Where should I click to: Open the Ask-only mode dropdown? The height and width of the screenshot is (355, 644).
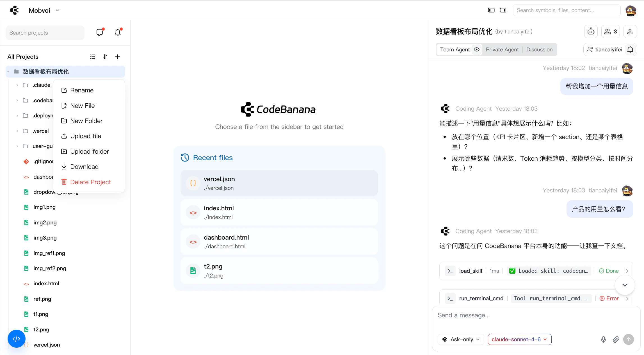[x=460, y=339]
